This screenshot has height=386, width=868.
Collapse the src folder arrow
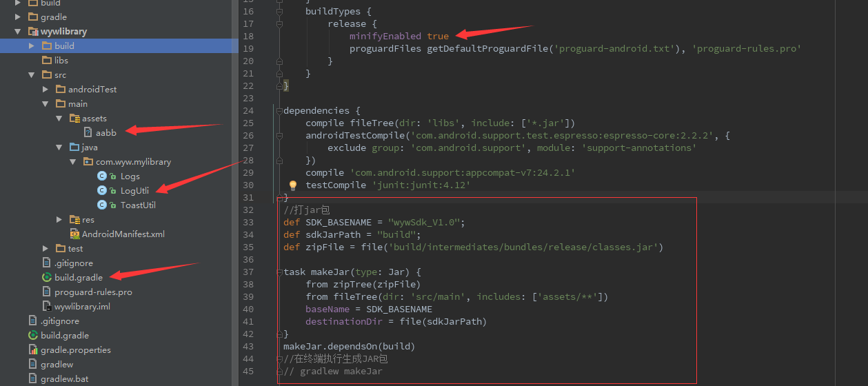click(x=32, y=74)
